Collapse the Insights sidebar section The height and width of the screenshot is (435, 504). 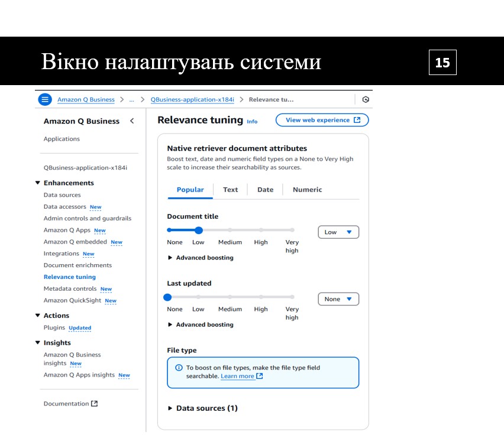click(38, 343)
